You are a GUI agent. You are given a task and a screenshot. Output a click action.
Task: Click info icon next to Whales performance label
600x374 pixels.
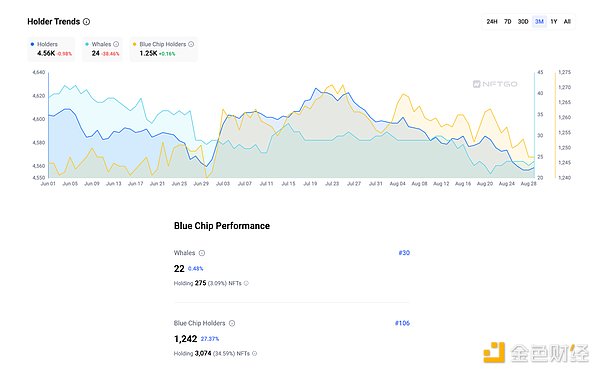coord(202,253)
